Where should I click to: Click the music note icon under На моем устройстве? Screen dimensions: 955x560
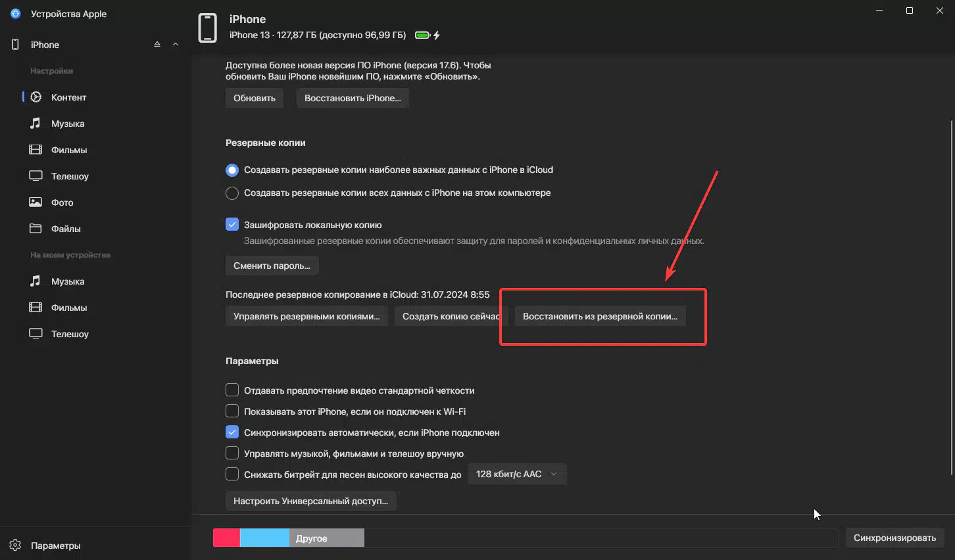(x=36, y=281)
